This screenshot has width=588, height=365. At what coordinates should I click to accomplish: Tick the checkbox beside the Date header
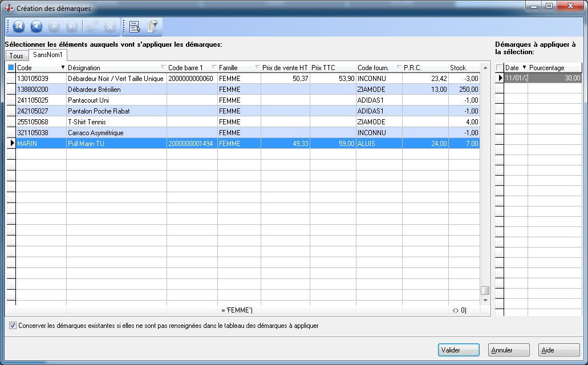[500, 68]
